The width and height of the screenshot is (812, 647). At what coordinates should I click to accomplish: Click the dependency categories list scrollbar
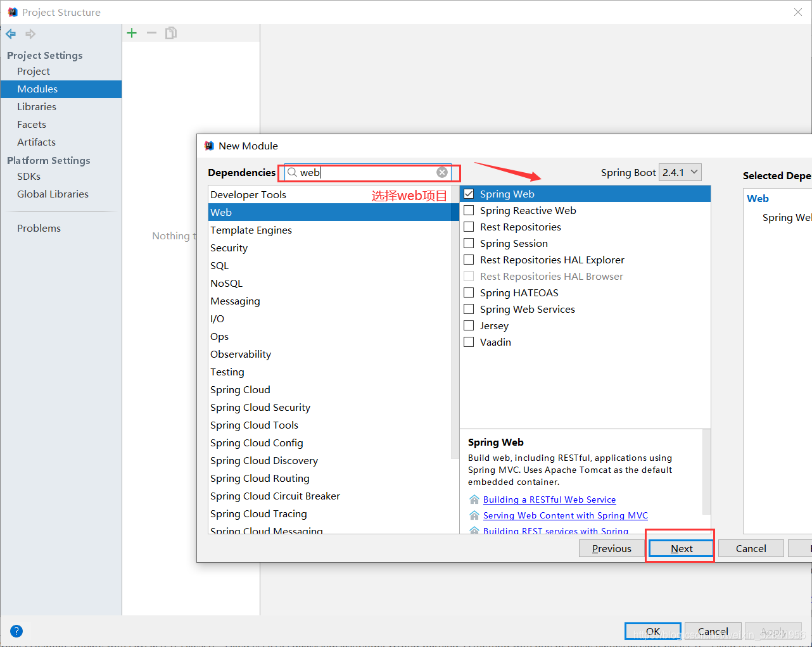[454, 322]
